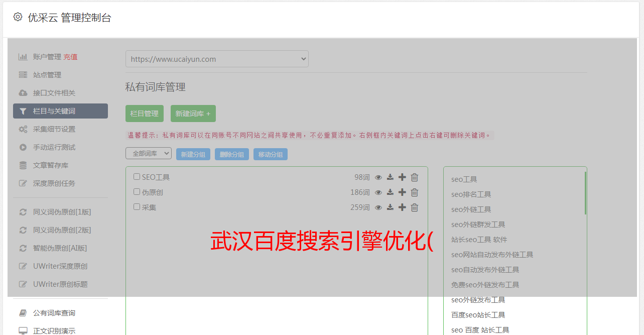This screenshot has height=335, width=644.
Task: Click the gears icon for 采集细节设置
Action: 23,129
